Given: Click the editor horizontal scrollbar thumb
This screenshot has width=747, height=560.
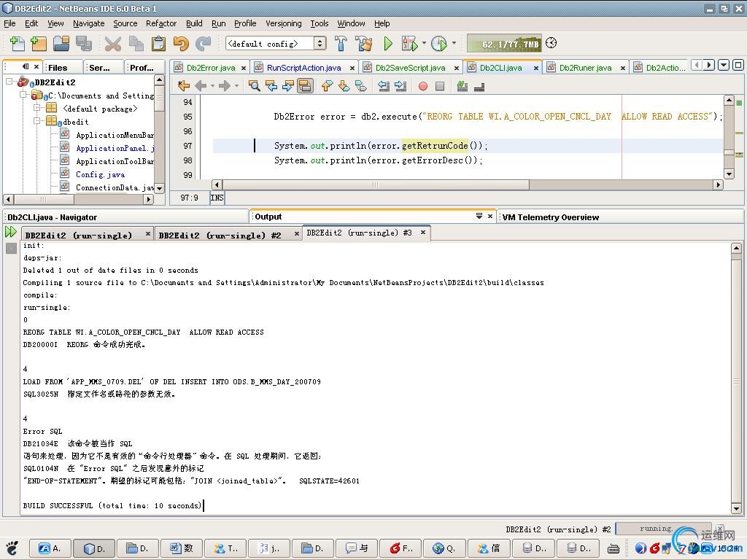Looking at the screenshot, I should coord(376,184).
